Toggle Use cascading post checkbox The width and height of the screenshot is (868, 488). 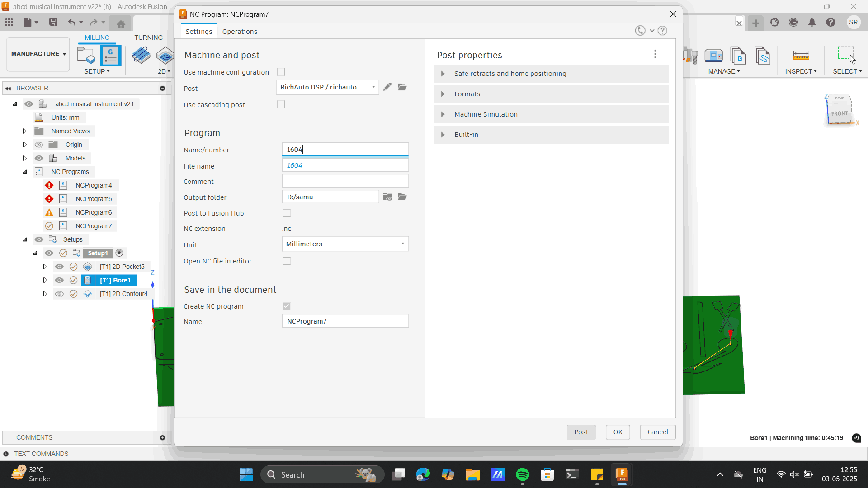click(x=281, y=104)
